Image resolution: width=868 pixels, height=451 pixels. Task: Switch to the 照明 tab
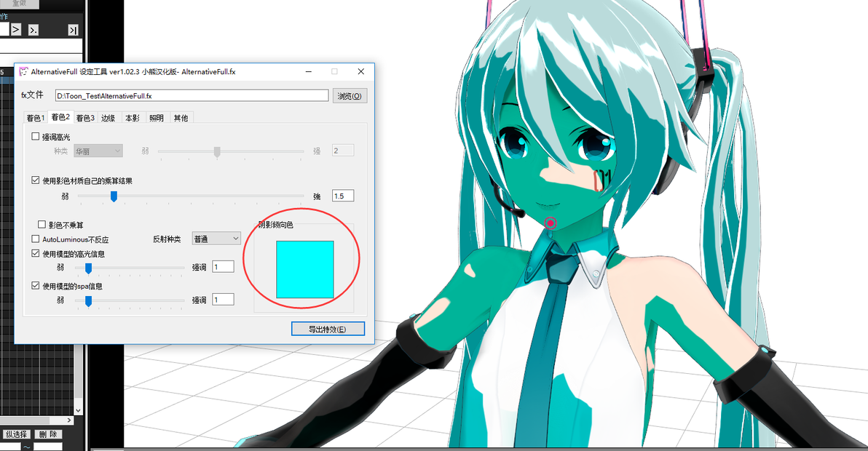pos(157,118)
